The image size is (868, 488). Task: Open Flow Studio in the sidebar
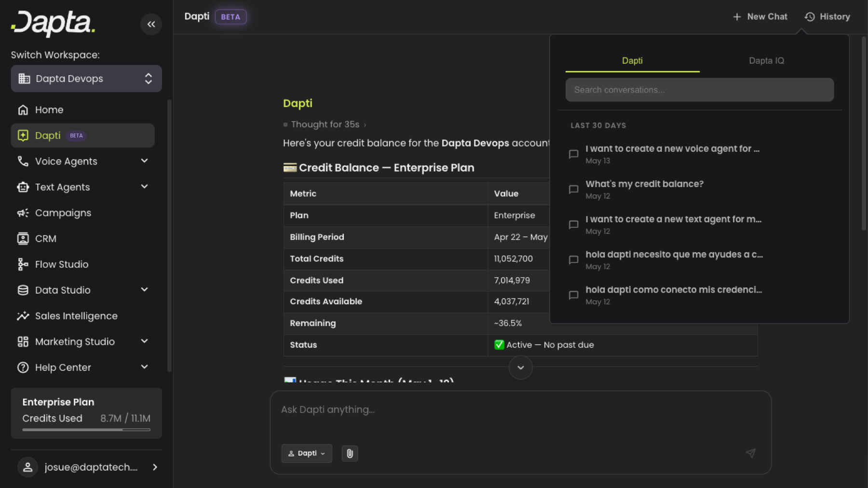82,264
